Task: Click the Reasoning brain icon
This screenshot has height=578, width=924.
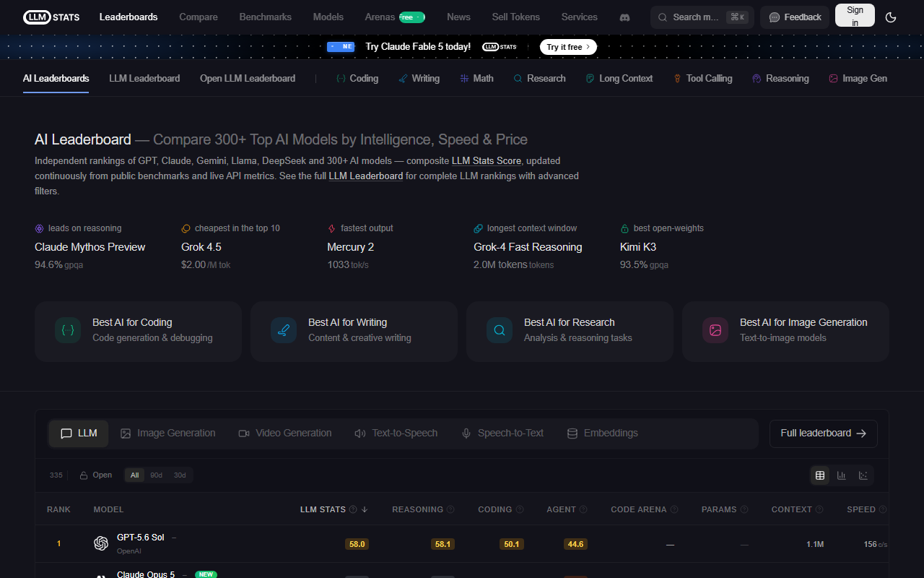Action: tap(757, 78)
